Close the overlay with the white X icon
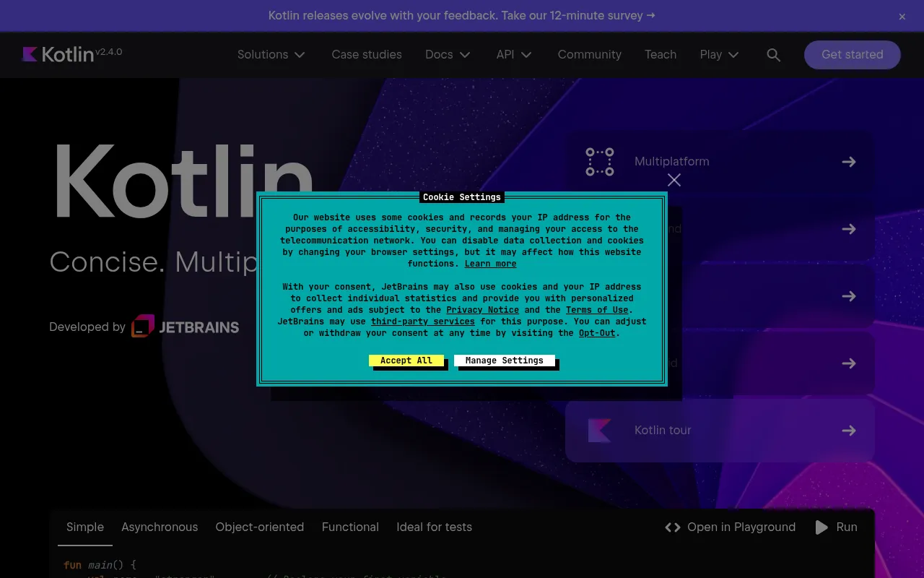Viewport: 924px width, 578px height. 674,180
